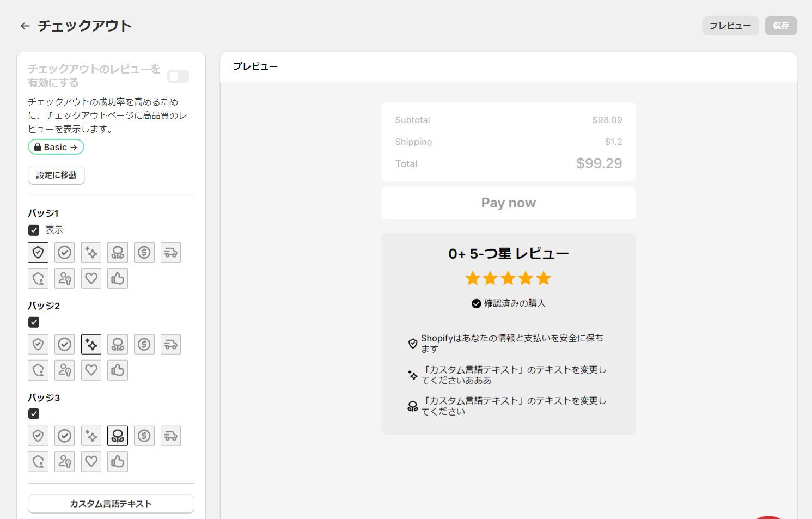The width and height of the screenshot is (812, 519).
Task: Select thumbs up icon for バッジ1
Action: pyautogui.click(x=118, y=278)
